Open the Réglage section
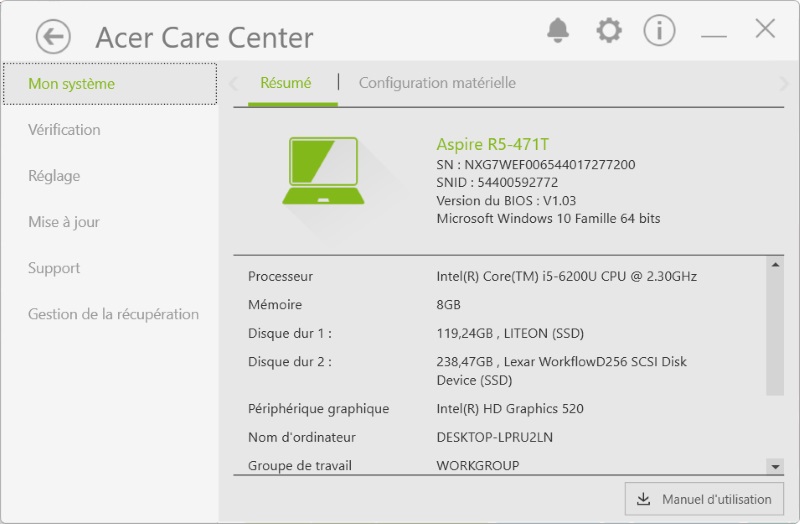 pyautogui.click(x=54, y=176)
